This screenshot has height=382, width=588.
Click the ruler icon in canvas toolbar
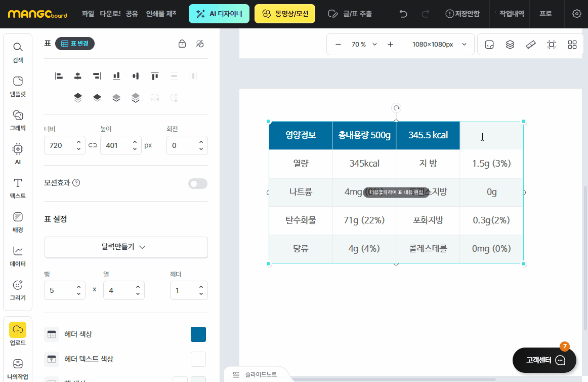pyautogui.click(x=531, y=45)
